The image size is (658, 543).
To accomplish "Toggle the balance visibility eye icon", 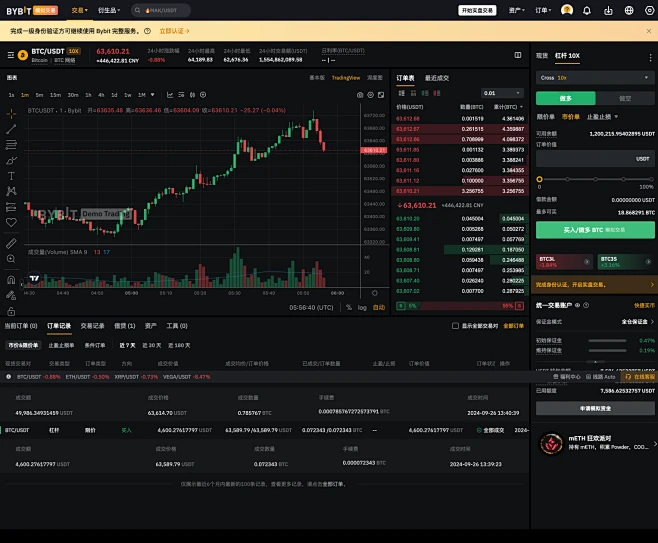I will click(577, 305).
